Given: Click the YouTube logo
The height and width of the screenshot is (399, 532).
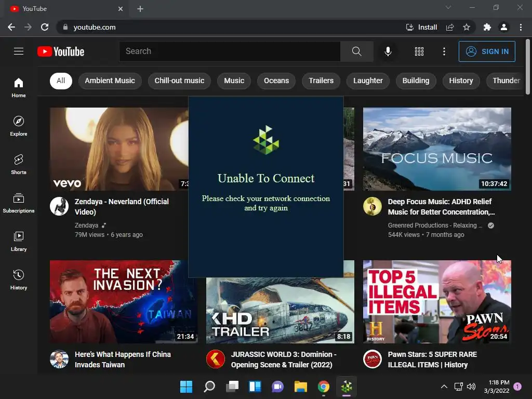Looking at the screenshot, I should 61,51.
